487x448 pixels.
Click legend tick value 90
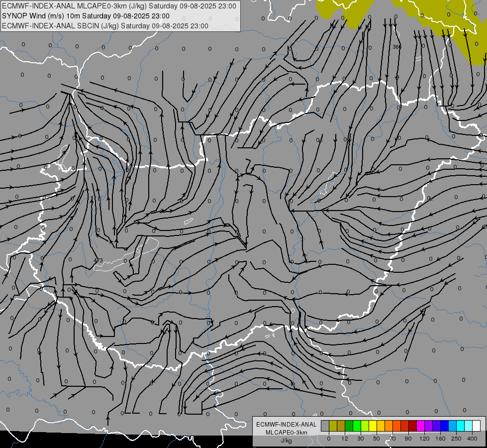point(408,439)
